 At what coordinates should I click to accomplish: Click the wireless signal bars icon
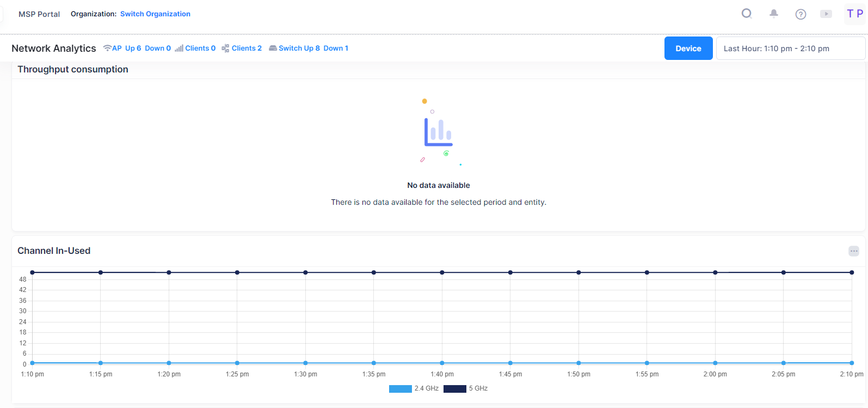(179, 48)
